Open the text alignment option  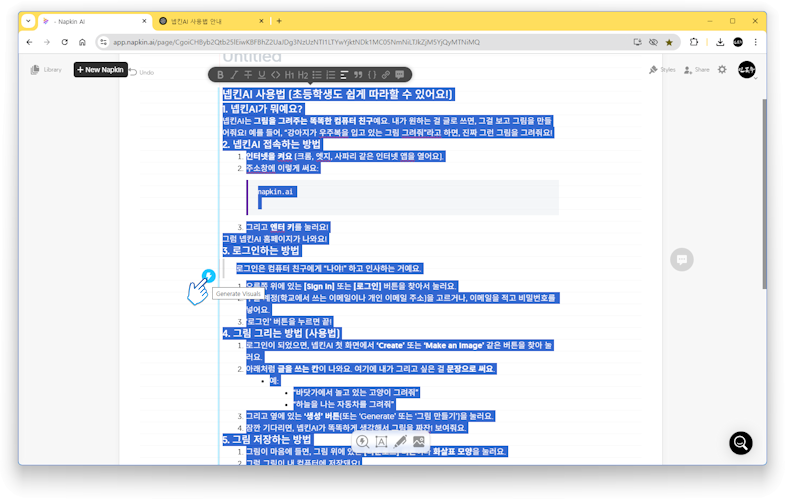pyautogui.click(x=344, y=75)
